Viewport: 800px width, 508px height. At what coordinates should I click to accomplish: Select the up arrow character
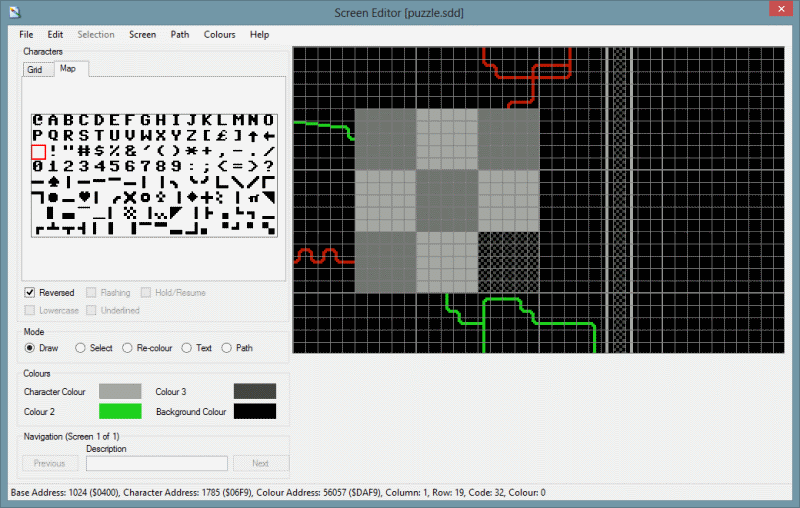253,135
